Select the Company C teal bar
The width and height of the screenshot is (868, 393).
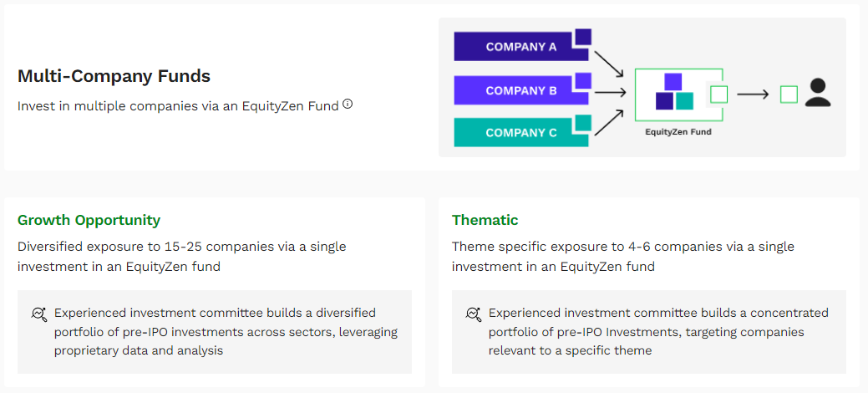click(x=520, y=132)
